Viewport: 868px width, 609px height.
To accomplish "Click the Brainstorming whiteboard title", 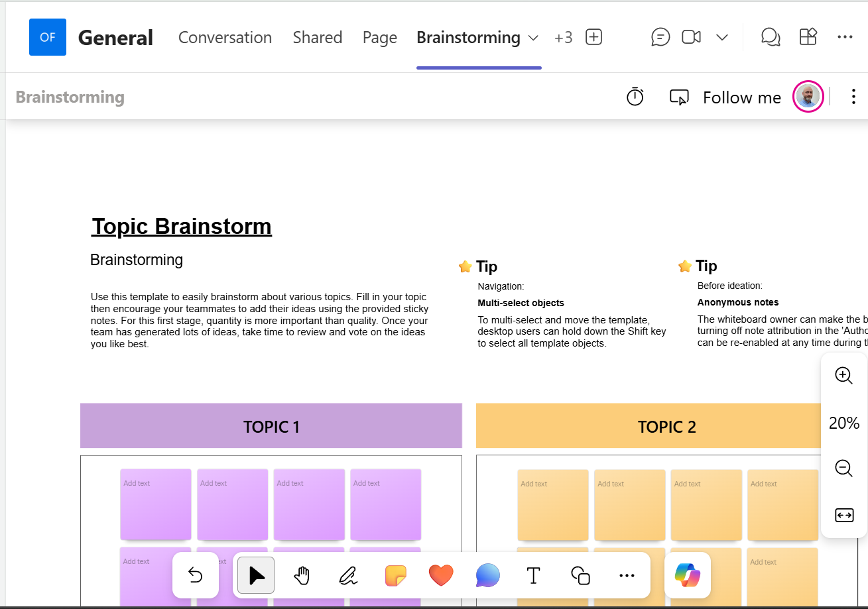I will pos(70,97).
